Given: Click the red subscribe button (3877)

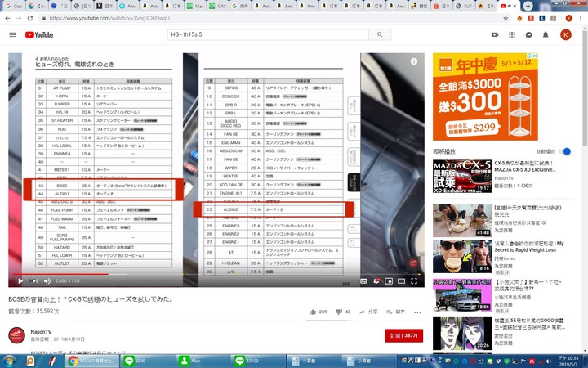Looking at the screenshot, I should pos(404,336).
